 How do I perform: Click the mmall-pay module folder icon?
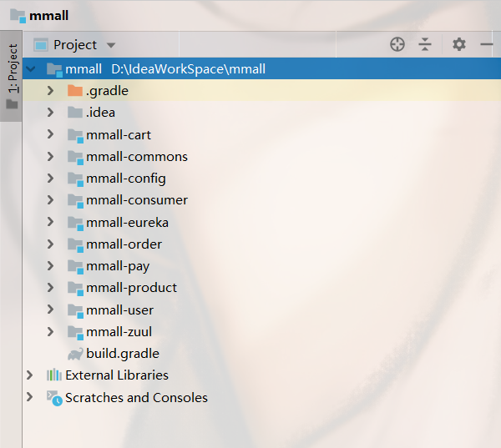76,266
